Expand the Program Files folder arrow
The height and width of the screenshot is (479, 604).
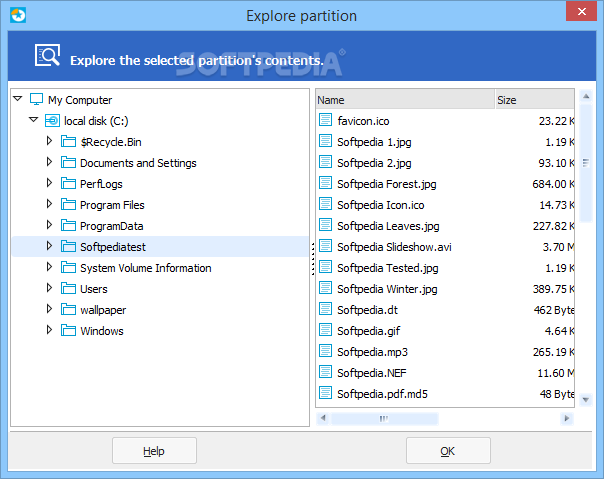pos(49,204)
